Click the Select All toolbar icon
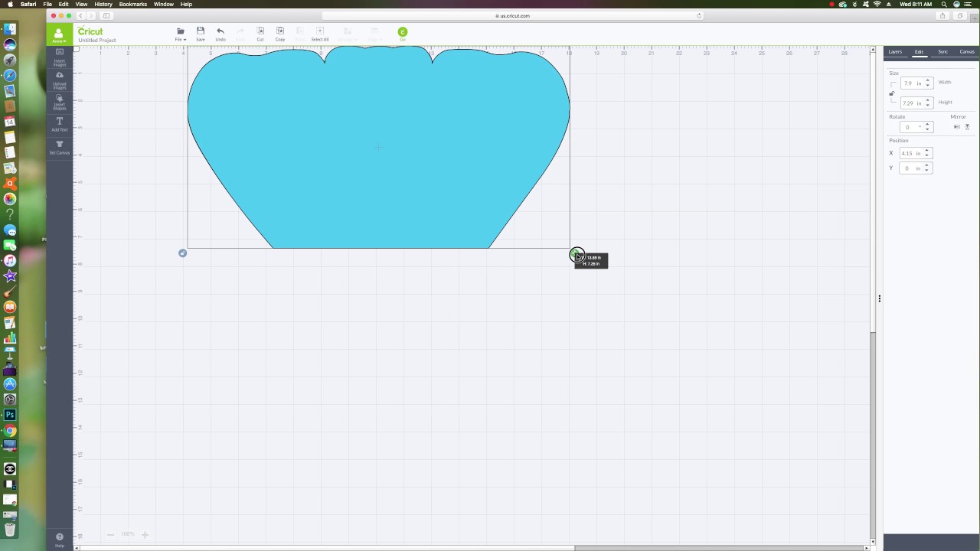 (x=320, y=34)
